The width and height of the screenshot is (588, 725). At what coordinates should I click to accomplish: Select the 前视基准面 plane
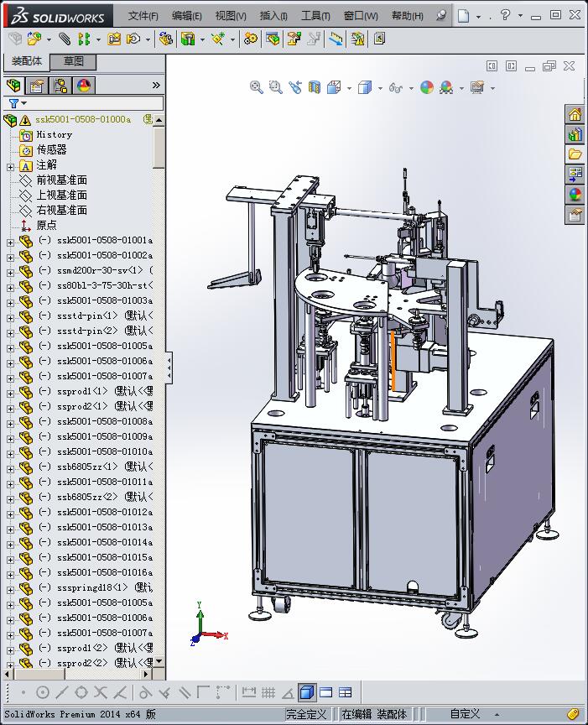point(61,180)
